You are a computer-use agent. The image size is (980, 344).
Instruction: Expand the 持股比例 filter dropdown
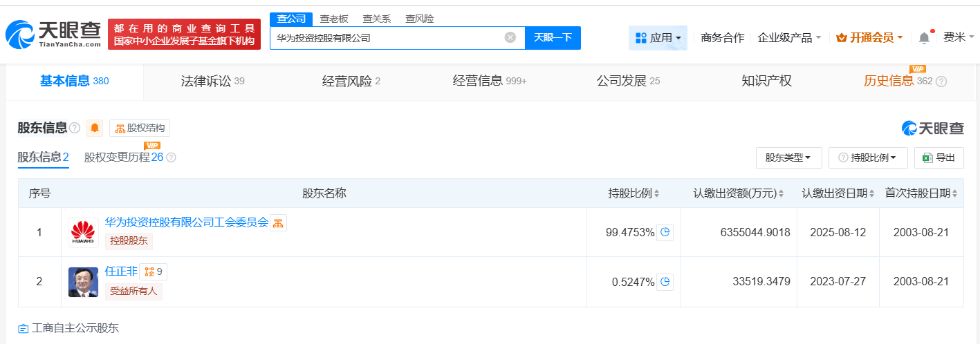[x=868, y=157]
